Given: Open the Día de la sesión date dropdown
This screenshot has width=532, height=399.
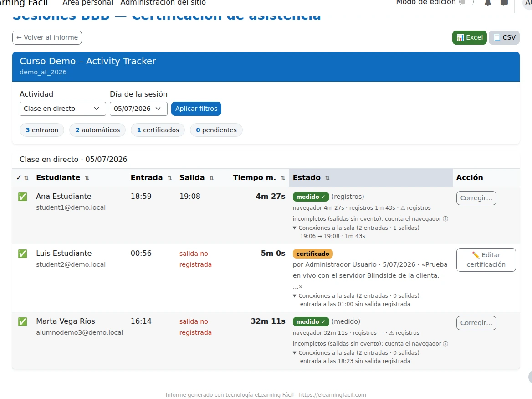Looking at the screenshot, I should pos(138,109).
